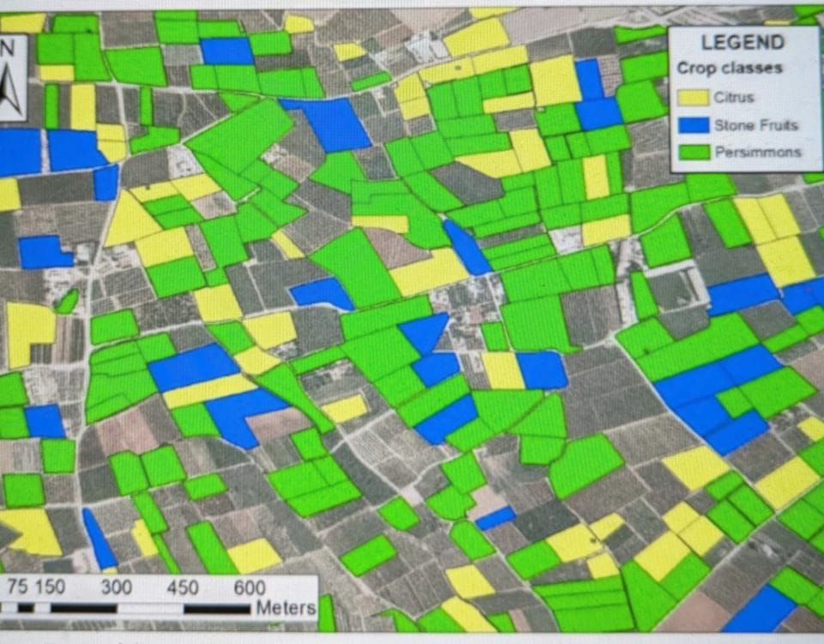Click the '150' scale bar label
The width and height of the screenshot is (824, 644).
tap(50, 586)
